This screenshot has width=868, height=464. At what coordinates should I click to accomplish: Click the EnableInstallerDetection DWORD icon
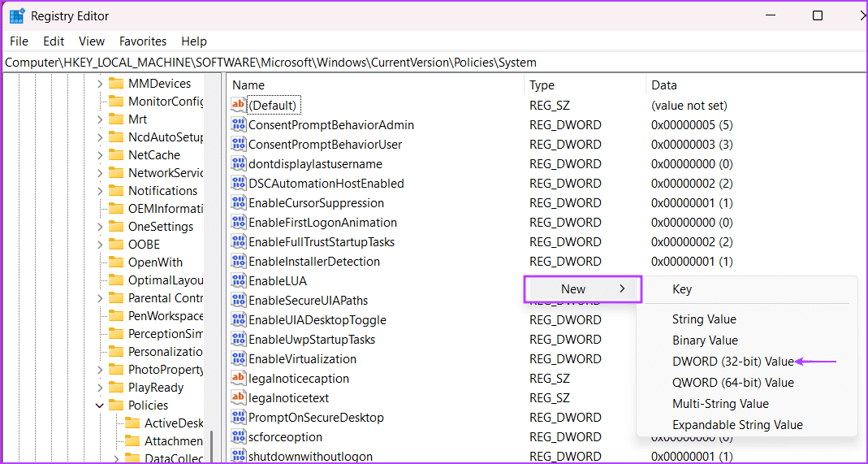point(238,262)
